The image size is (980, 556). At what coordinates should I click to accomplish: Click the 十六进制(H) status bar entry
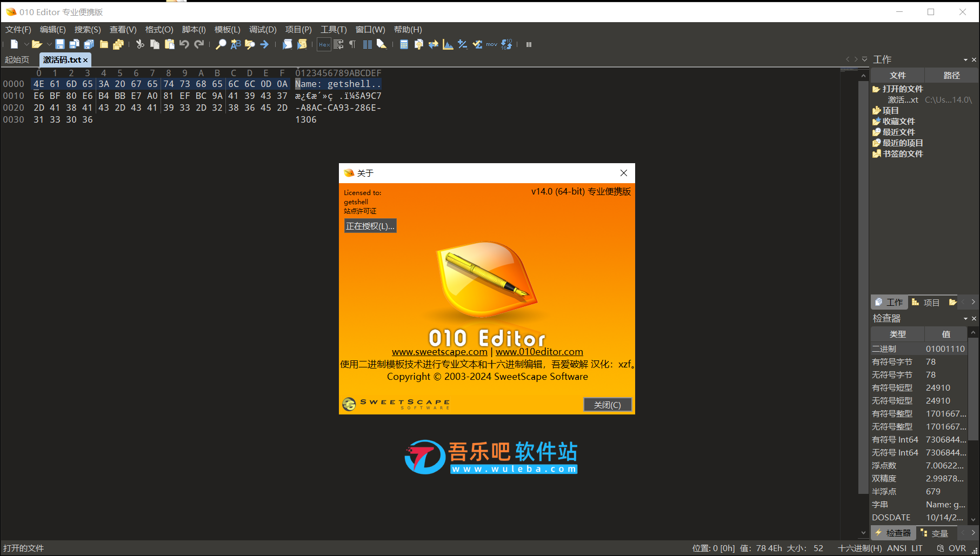click(859, 548)
